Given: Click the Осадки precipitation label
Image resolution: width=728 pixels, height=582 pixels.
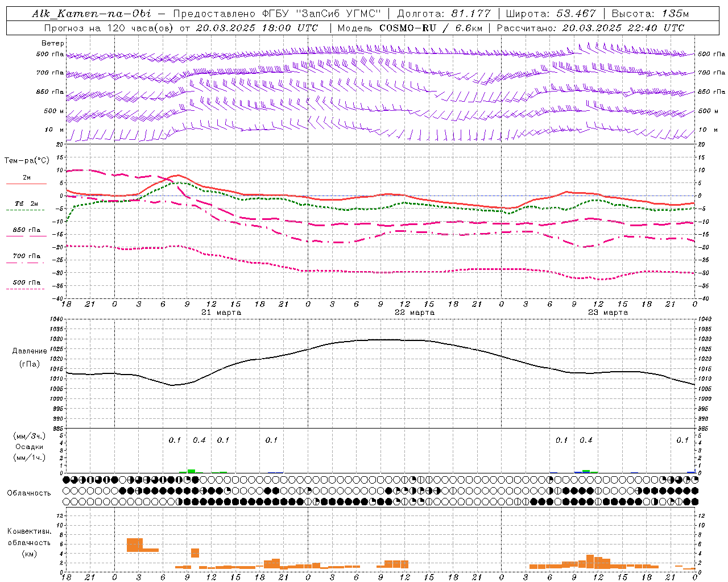Looking at the screenshot, I should pyautogui.click(x=30, y=447).
